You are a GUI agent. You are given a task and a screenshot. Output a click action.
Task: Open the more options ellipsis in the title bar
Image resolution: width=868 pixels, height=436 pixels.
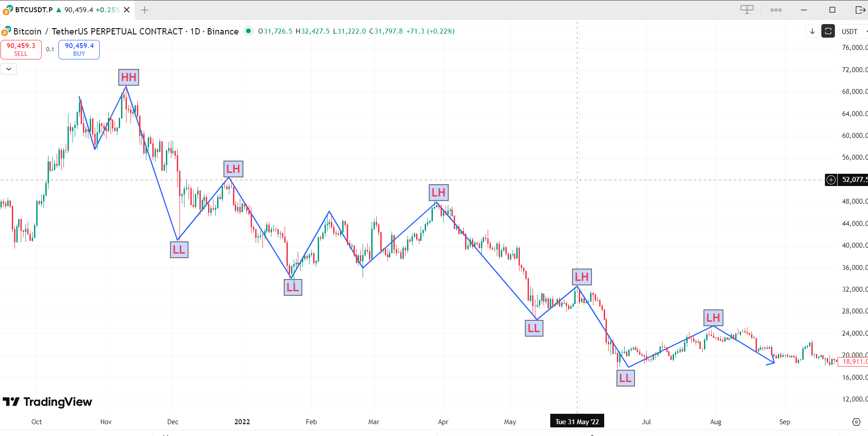coord(776,10)
